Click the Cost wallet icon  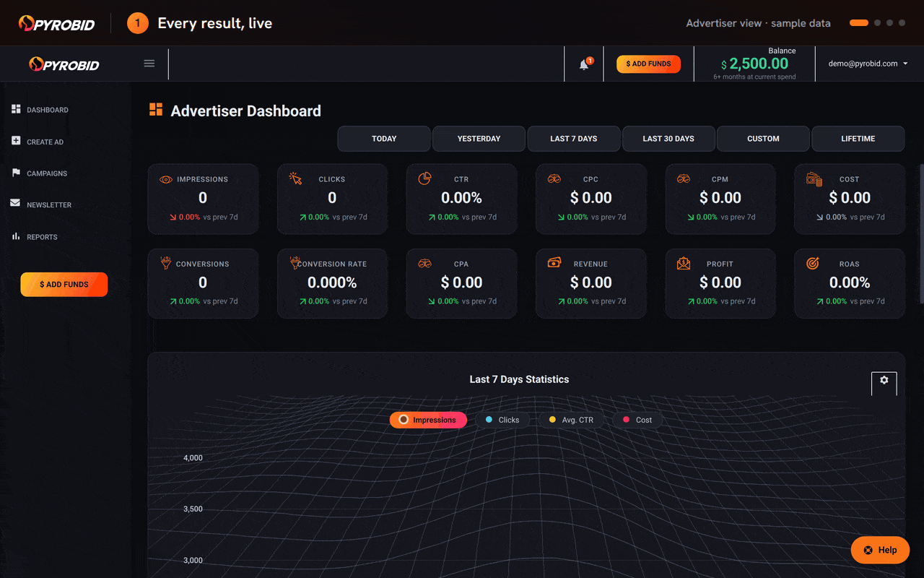pos(814,178)
